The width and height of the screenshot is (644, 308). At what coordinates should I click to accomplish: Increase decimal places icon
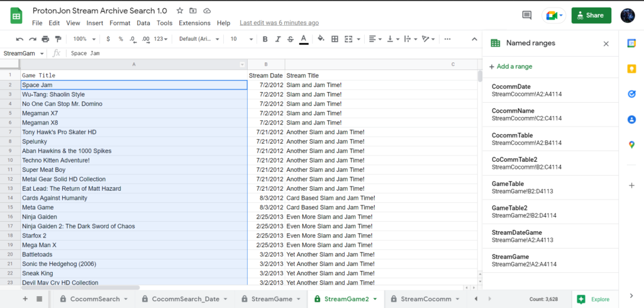point(145,39)
